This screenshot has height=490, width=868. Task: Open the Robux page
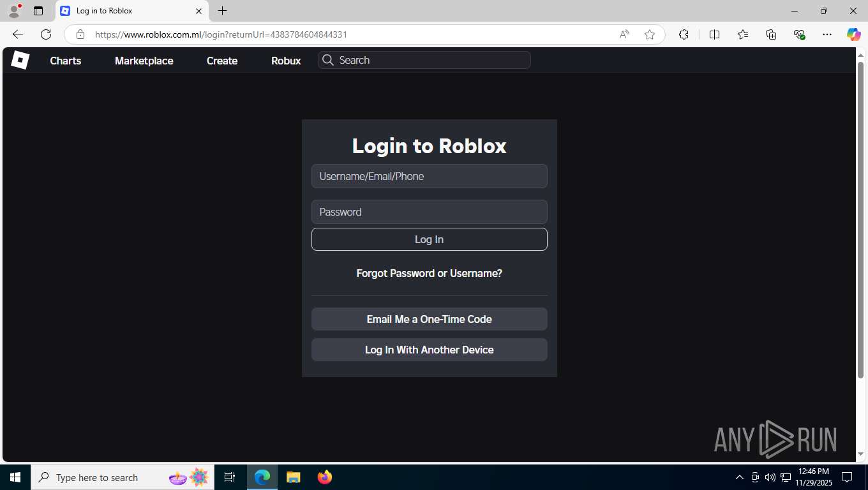[x=286, y=61]
